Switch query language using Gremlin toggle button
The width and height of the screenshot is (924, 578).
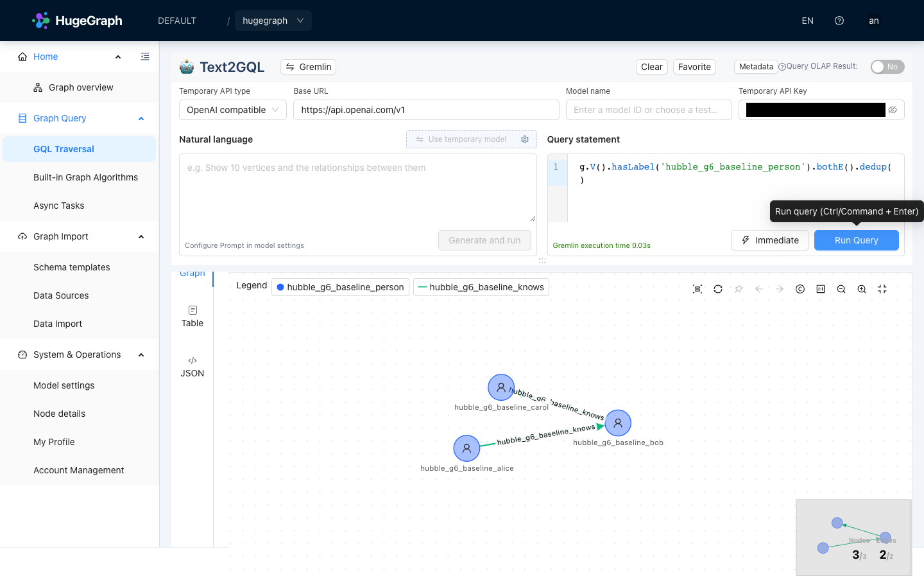[309, 67]
